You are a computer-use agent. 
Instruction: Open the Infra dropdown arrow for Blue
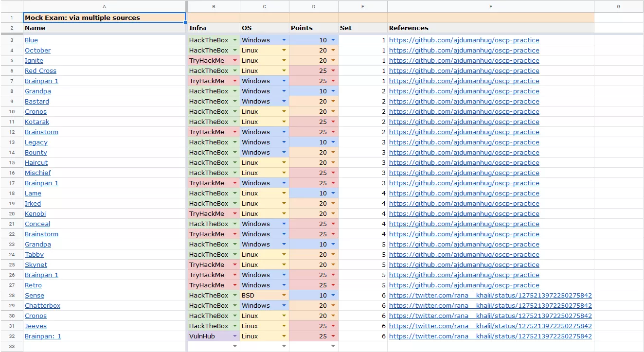[235, 40]
